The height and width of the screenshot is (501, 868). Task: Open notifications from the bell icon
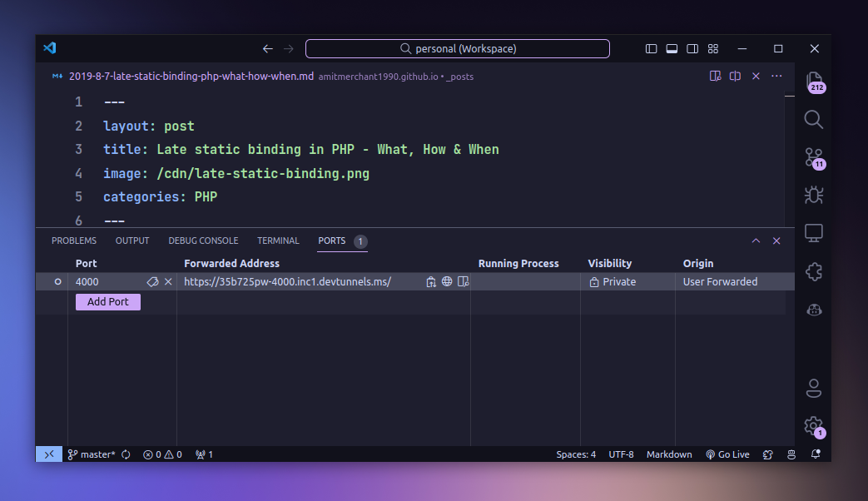816,454
